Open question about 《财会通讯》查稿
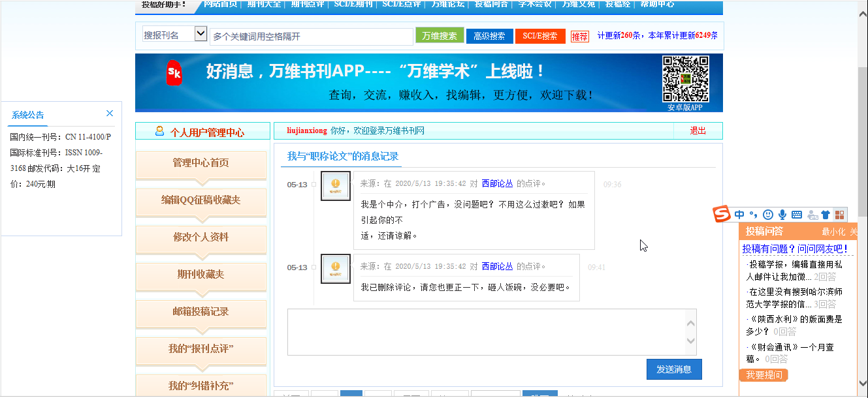This screenshot has width=868, height=398. pos(791,353)
